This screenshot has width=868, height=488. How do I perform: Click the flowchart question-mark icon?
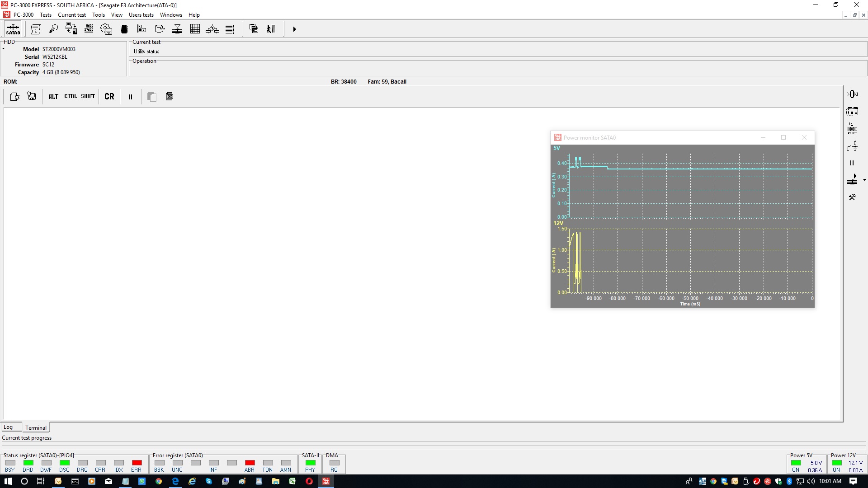point(212,29)
